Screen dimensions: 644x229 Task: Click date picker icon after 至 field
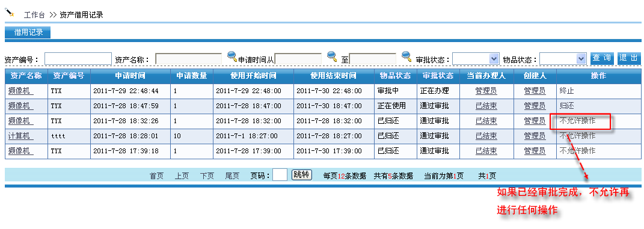coord(406,56)
